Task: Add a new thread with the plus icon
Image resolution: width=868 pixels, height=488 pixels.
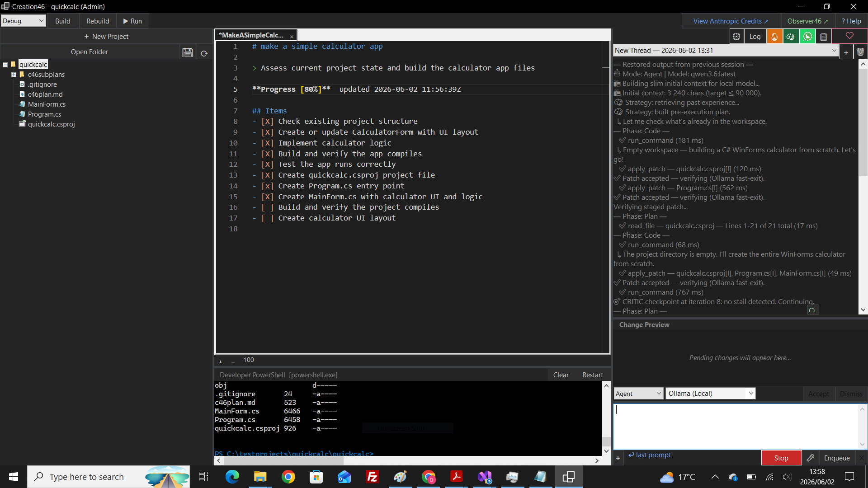Action: pyautogui.click(x=846, y=52)
